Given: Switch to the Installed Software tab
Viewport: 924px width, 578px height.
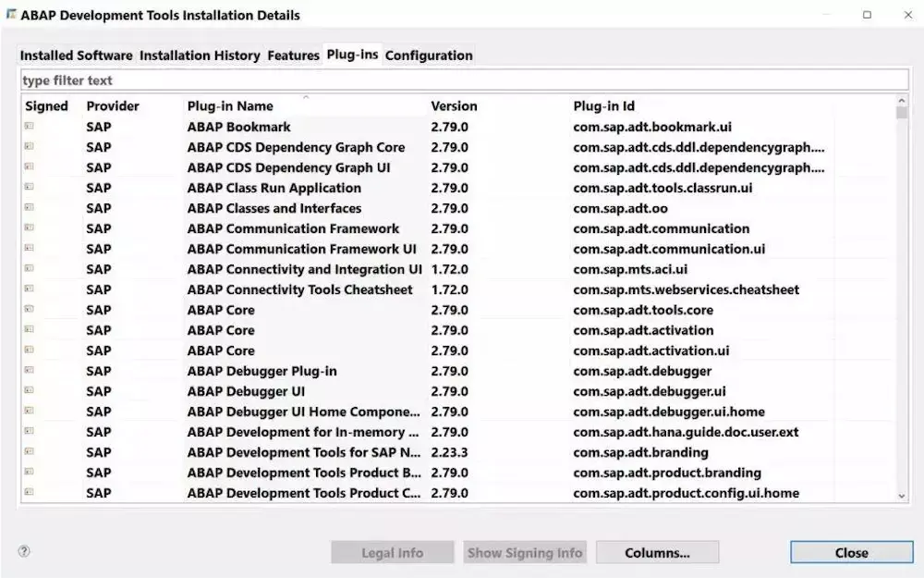Looking at the screenshot, I should coord(76,55).
